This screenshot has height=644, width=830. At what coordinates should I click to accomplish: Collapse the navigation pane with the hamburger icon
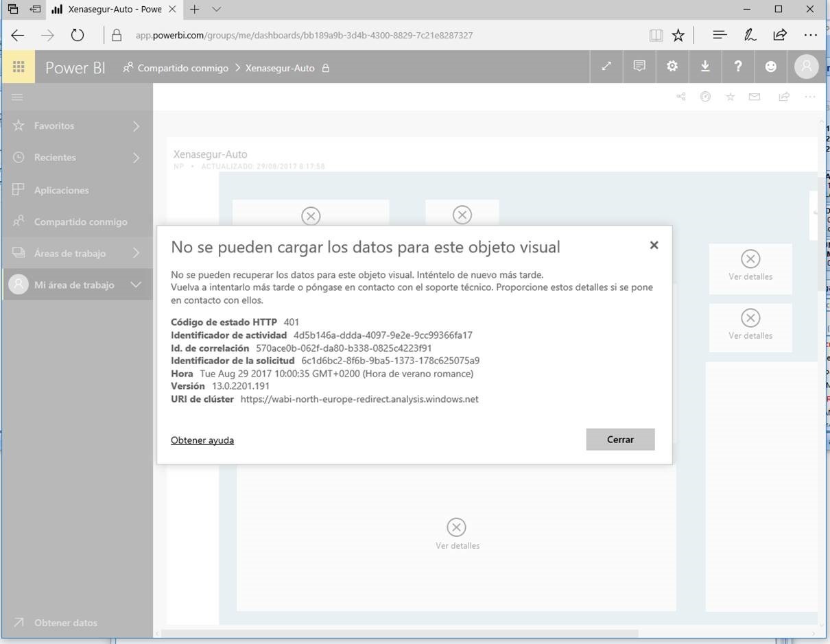(18, 97)
